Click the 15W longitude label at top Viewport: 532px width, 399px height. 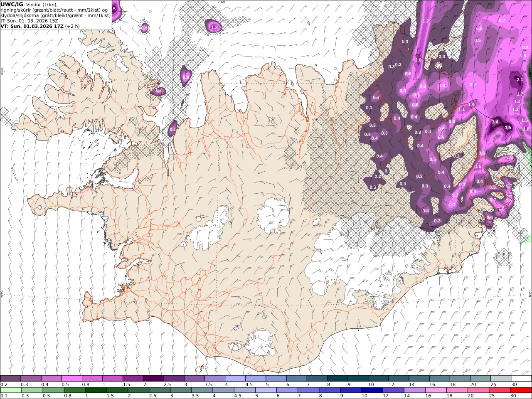(x=440, y=2)
